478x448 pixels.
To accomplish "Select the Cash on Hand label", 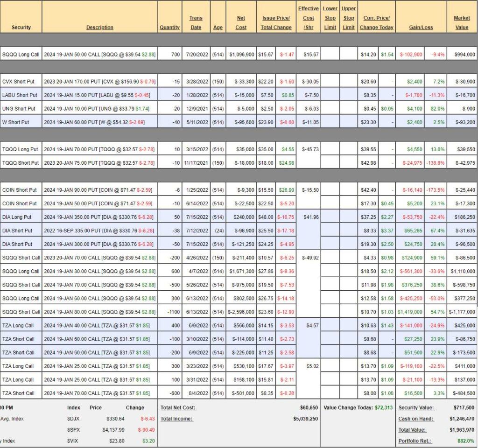I will [416, 419].
